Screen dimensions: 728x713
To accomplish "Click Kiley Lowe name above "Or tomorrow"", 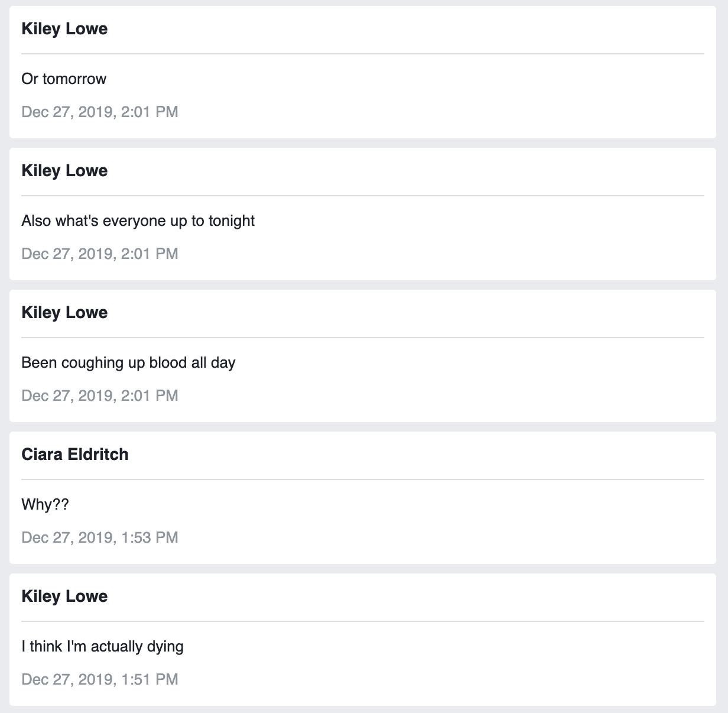I will click(x=64, y=29).
